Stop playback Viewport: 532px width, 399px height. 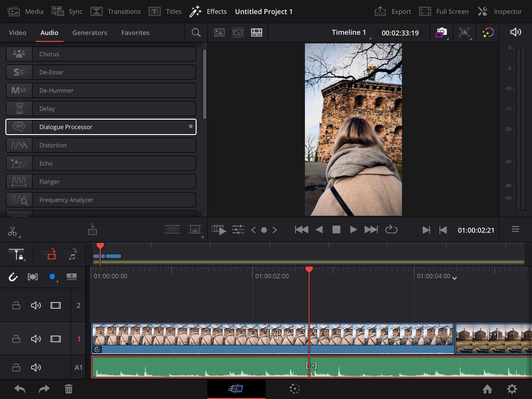tap(336, 230)
